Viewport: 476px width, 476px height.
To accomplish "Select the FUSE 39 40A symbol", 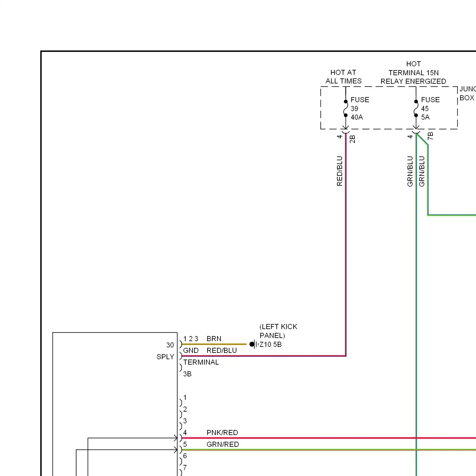I will point(346,109).
